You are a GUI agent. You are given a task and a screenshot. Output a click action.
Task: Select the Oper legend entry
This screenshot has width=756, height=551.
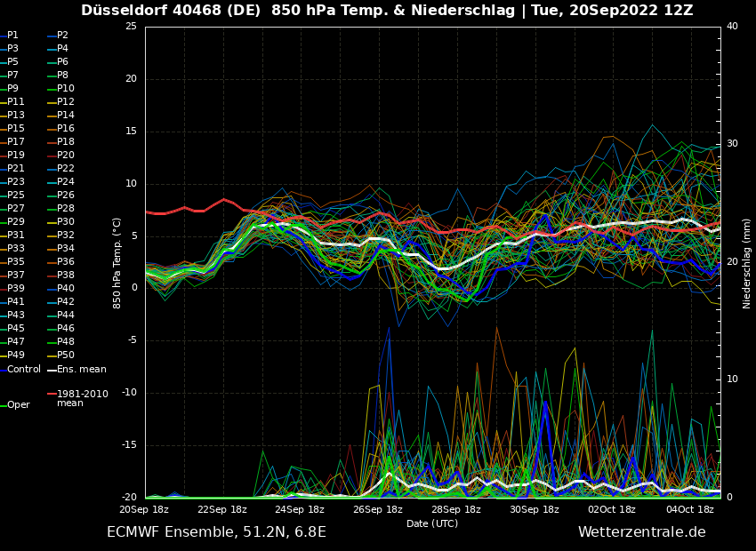coord(18,405)
